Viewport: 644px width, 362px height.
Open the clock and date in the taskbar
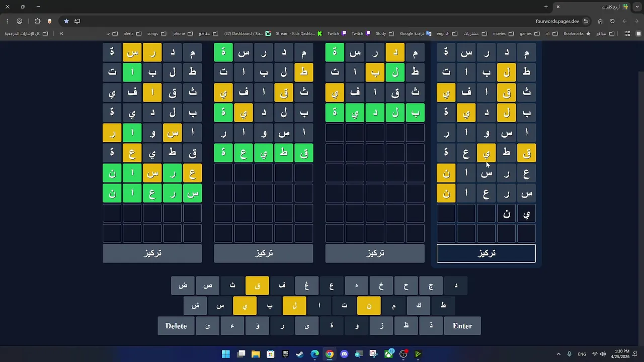coord(620,354)
